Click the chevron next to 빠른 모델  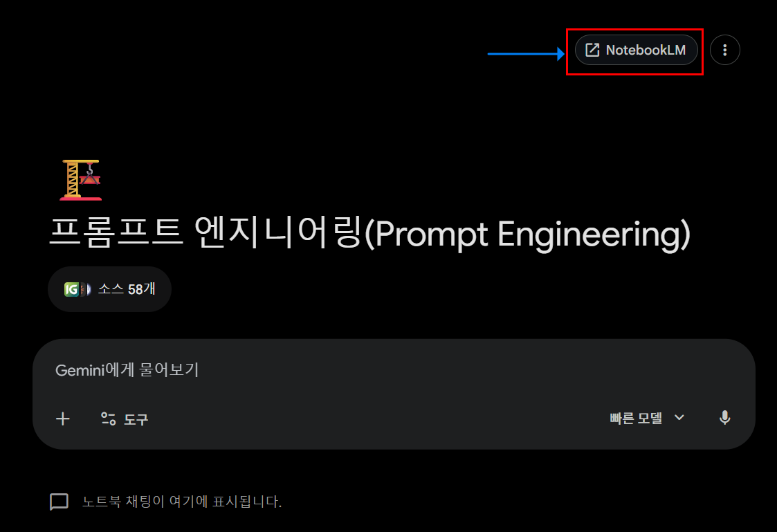click(x=679, y=418)
